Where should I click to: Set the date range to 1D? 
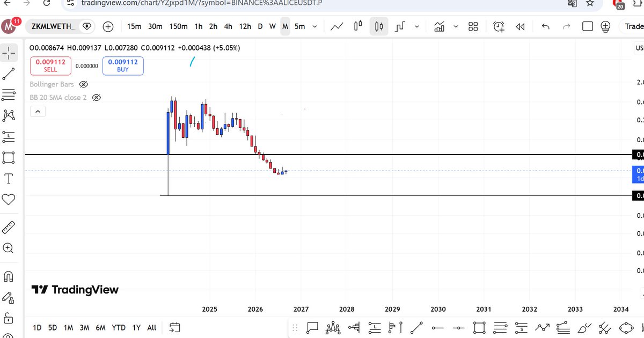click(x=37, y=327)
